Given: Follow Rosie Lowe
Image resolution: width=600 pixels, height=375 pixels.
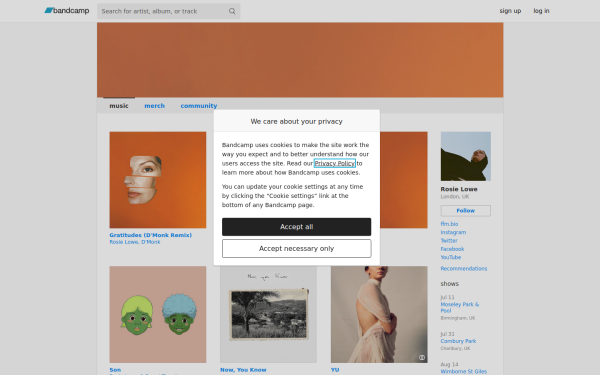Looking at the screenshot, I should point(466,211).
